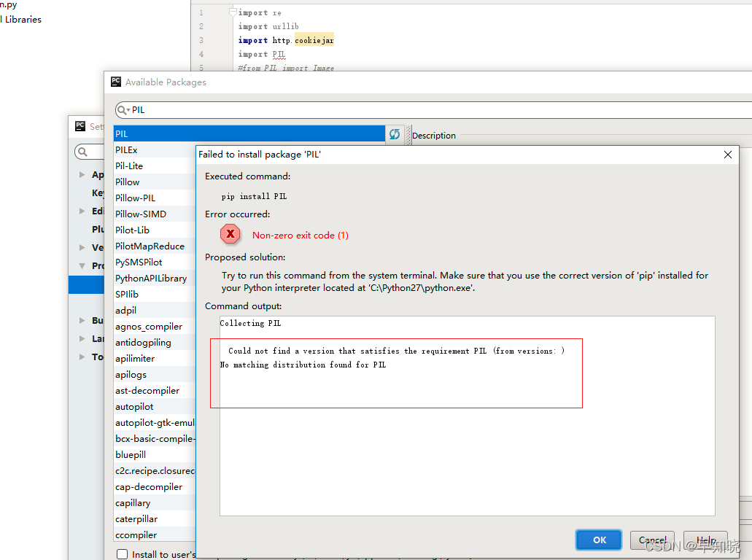The height and width of the screenshot is (560, 752).
Task: Expand the 'To' category in Settings tree
Action: pyautogui.click(x=82, y=357)
